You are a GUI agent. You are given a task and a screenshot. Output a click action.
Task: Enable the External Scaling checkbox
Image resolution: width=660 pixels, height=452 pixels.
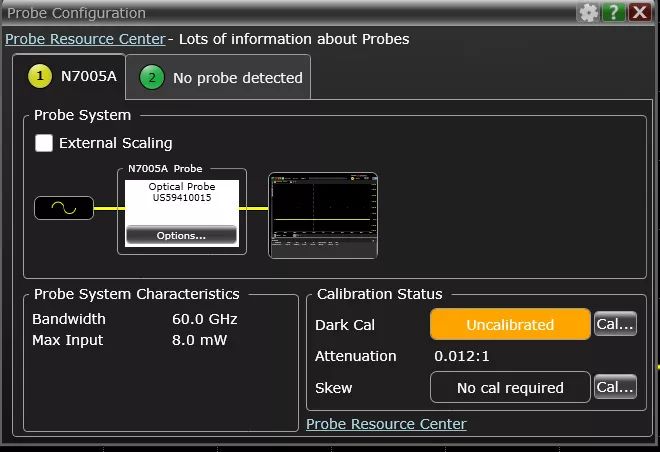click(44, 143)
